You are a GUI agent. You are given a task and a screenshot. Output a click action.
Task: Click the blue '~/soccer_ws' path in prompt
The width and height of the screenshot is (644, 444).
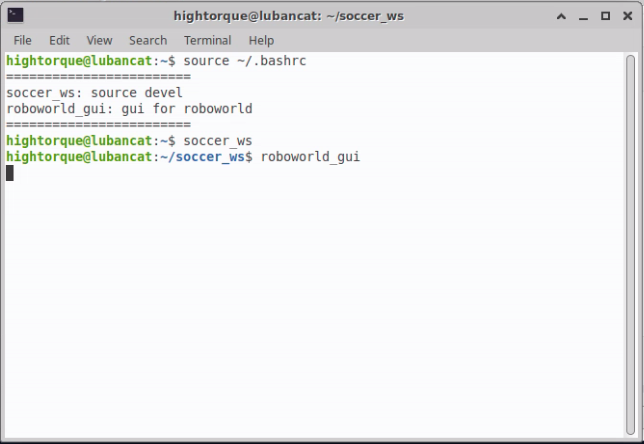(x=202, y=157)
